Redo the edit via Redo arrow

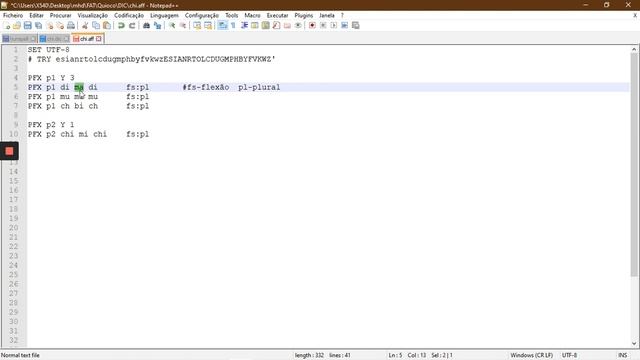[x=132, y=25]
